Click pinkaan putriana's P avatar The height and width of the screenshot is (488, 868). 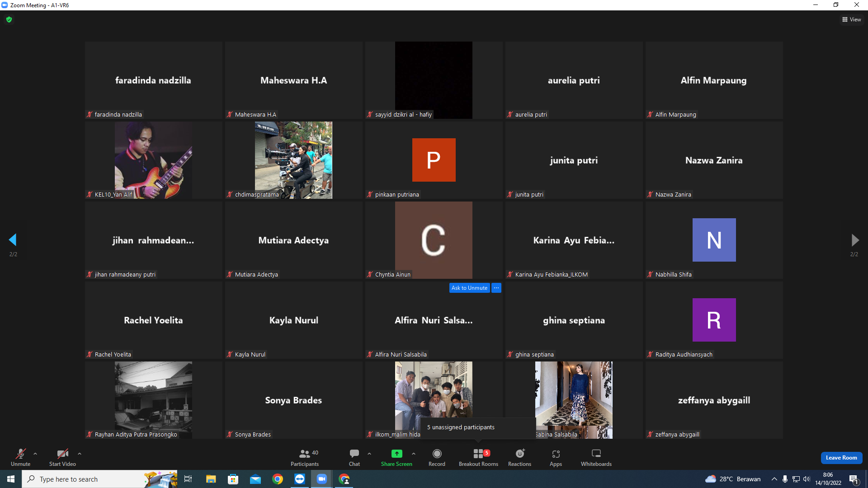[x=434, y=160]
